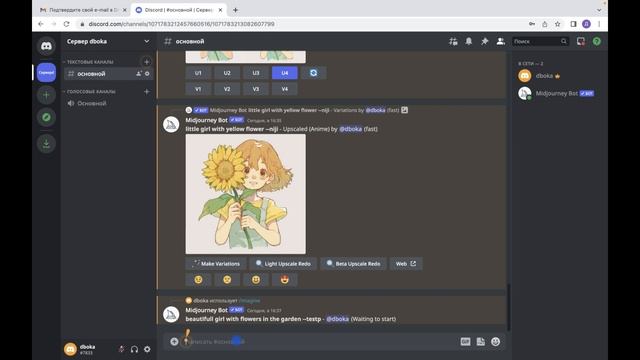Open GIF picker in message bar
This screenshot has height=360, width=640.
[465, 342]
